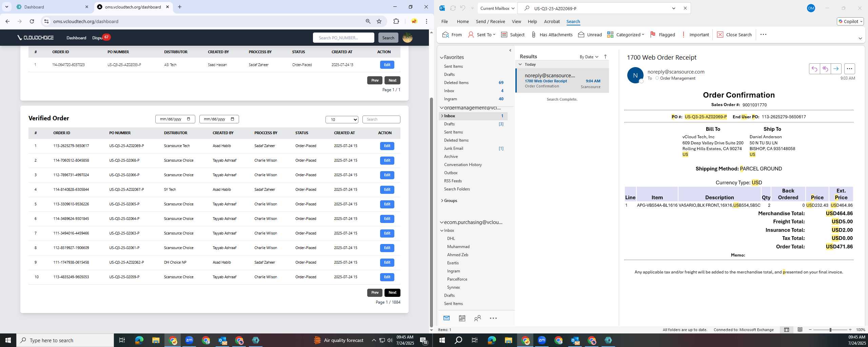Expand Outlook ribbon chevron
The image size is (868, 347).
[860, 38]
